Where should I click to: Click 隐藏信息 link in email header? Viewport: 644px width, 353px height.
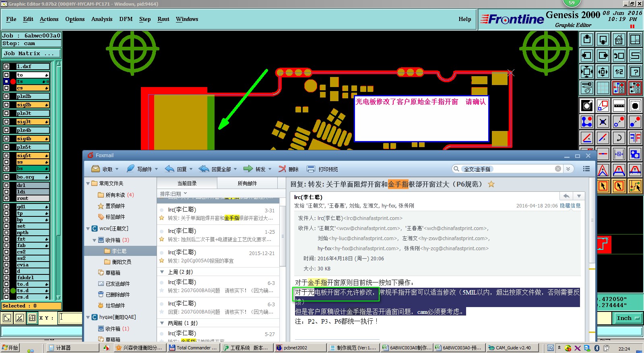pos(570,206)
